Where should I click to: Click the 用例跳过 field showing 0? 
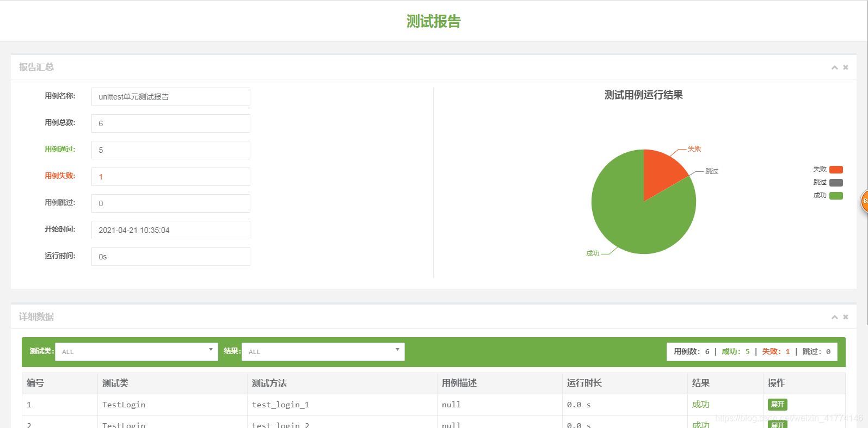(x=171, y=203)
